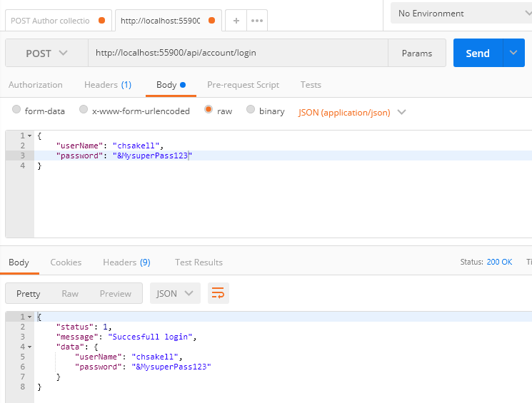Choose the binary body type
Viewport: 532px width, 403px height.
pyautogui.click(x=251, y=110)
